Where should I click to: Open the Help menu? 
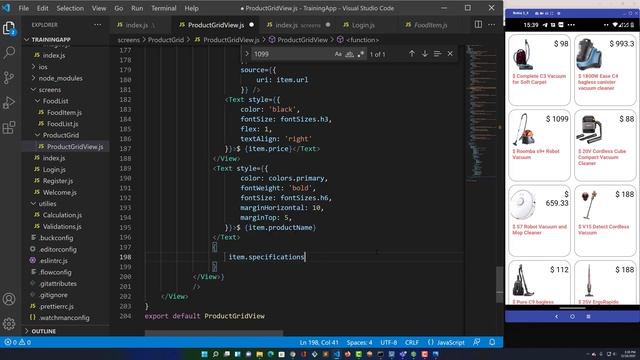click(x=191, y=8)
